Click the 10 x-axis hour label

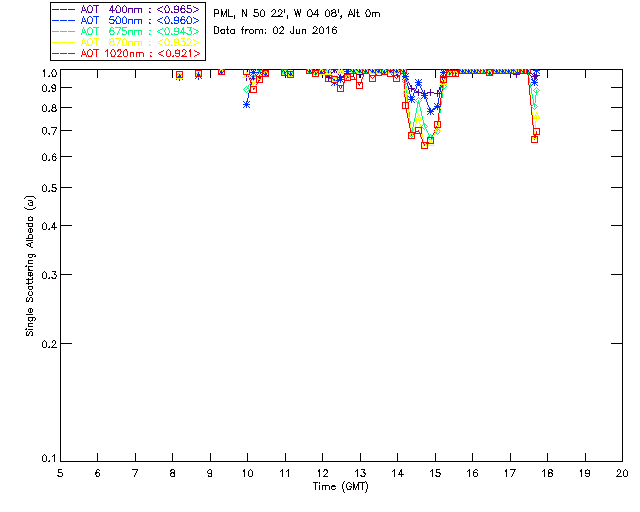[247, 473]
